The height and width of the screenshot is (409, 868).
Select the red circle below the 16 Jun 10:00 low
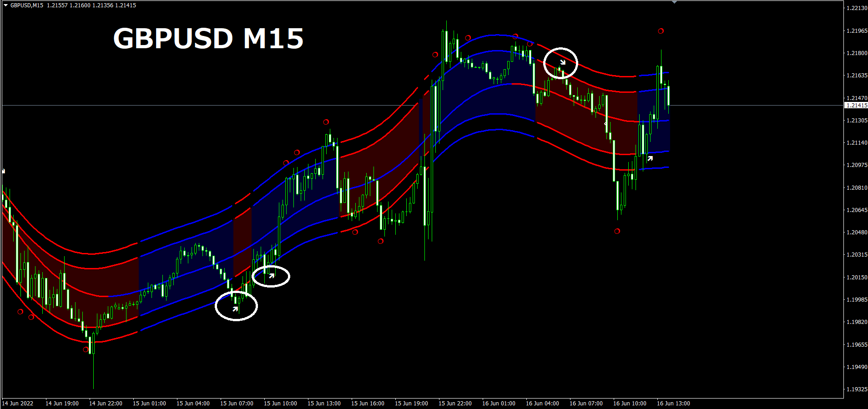coord(617,231)
